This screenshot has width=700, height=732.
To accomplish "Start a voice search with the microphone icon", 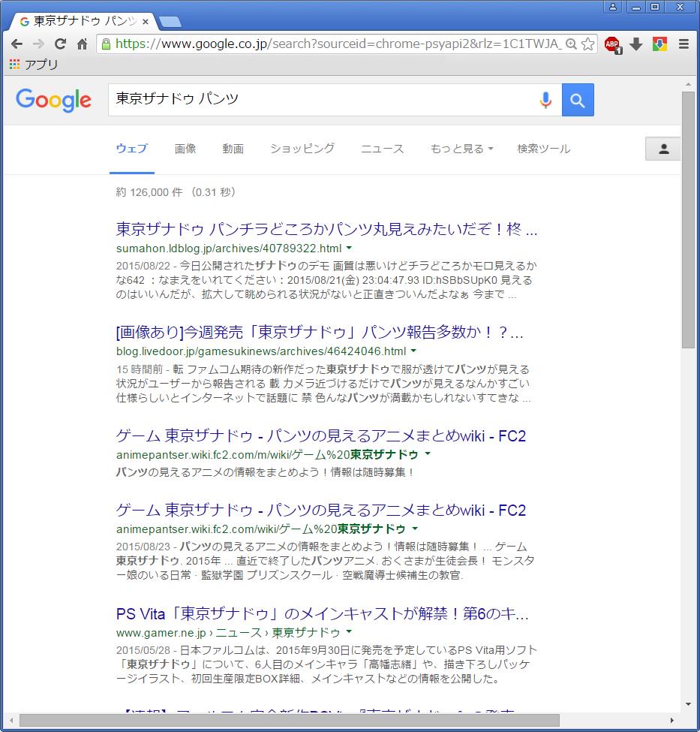I will tap(545, 100).
